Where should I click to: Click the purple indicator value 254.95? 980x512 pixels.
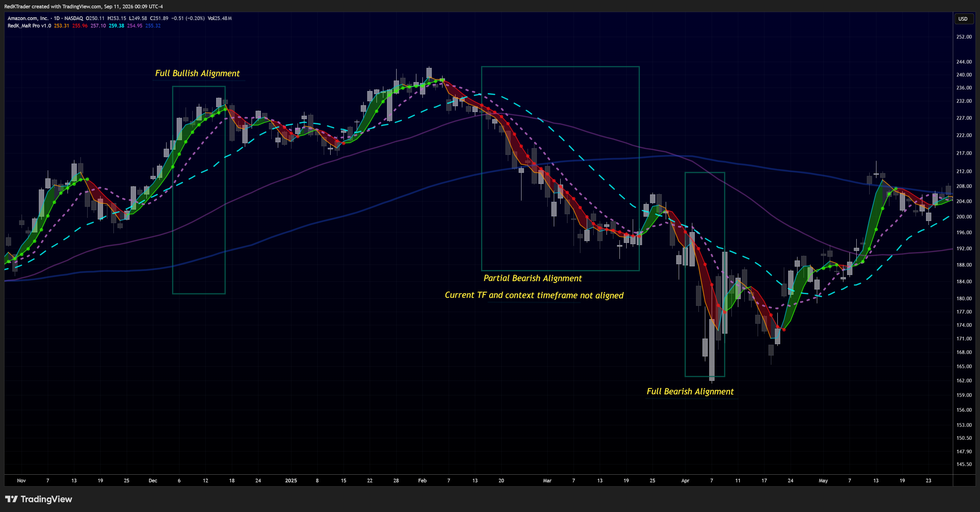tap(135, 26)
